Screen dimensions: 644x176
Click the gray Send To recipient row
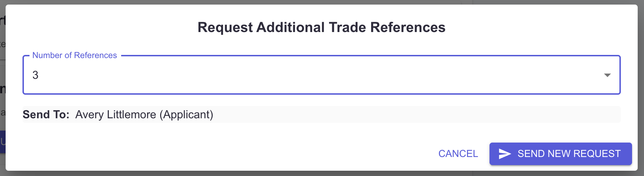(321, 114)
